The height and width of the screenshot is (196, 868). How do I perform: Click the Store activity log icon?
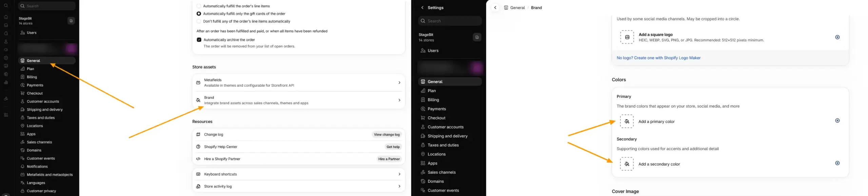198,186
